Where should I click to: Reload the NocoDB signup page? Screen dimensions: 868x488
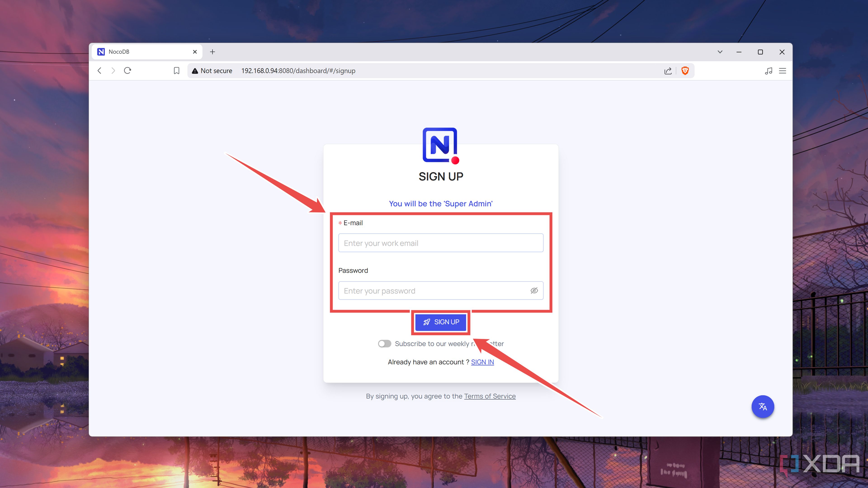(x=127, y=71)
